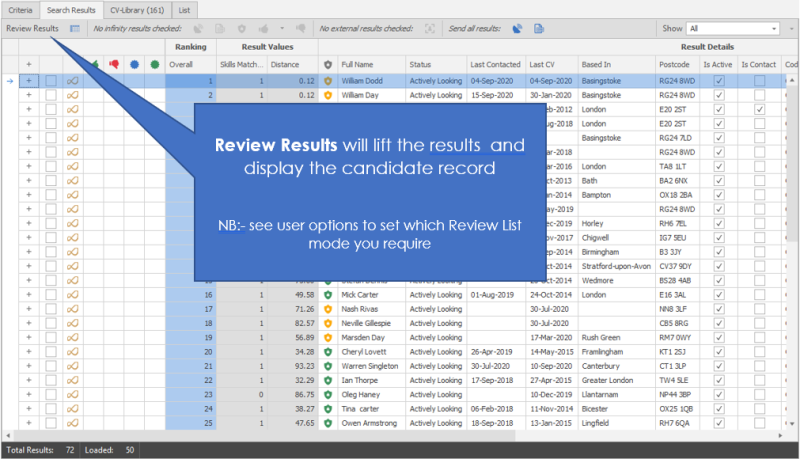Select the Cheryl Lovett name cell

coord(371,353)
